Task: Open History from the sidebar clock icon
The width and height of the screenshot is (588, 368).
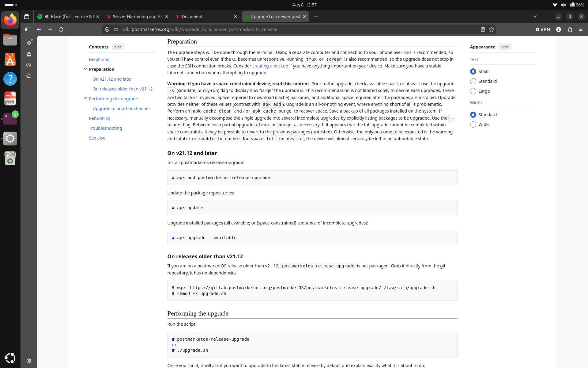Action: point(29,65)
